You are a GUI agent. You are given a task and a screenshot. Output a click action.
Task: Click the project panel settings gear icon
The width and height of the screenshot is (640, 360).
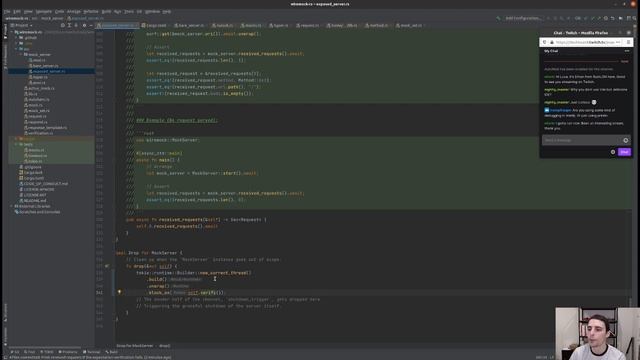click(x=84, y=25)
